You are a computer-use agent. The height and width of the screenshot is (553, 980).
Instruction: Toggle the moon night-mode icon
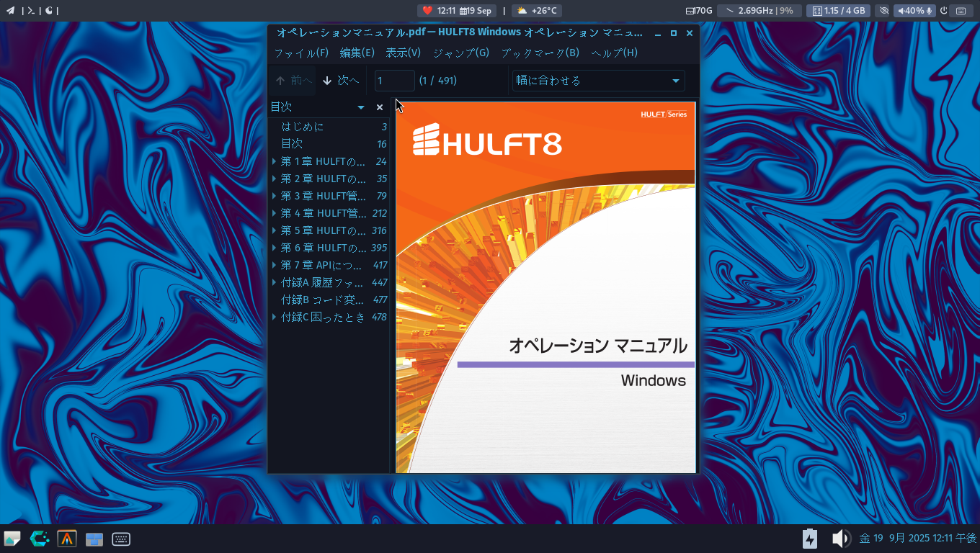click(x=49, y=11)
